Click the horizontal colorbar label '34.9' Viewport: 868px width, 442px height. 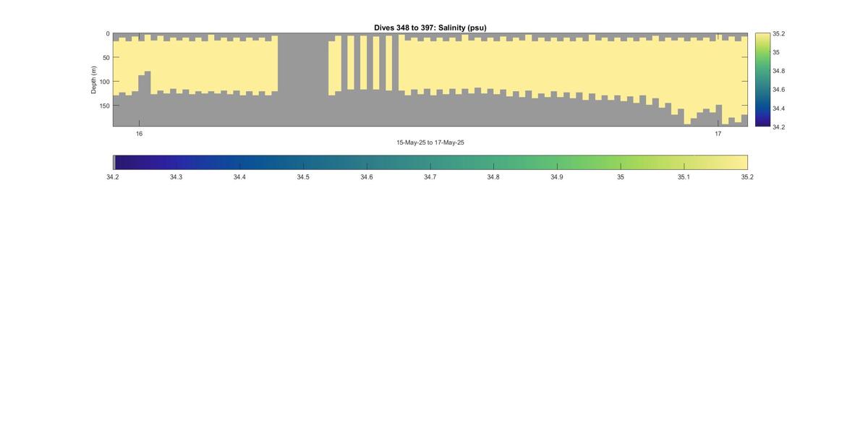click(557, 177)
